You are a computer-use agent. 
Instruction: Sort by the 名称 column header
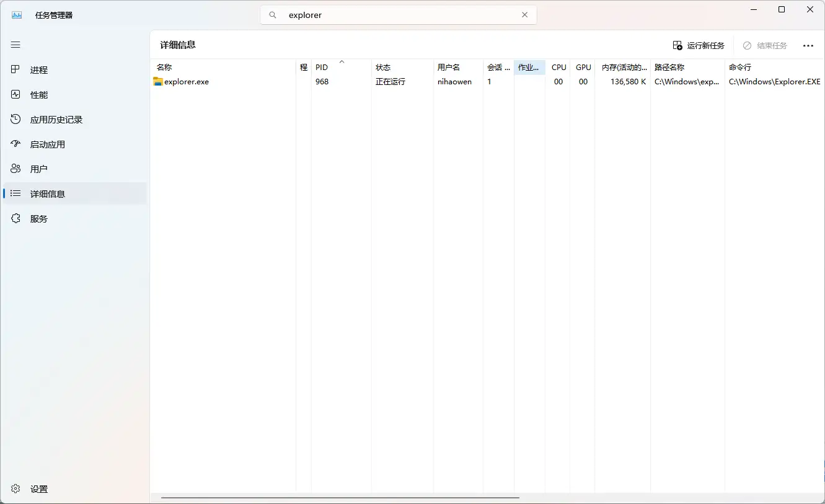tap(164, 68)
